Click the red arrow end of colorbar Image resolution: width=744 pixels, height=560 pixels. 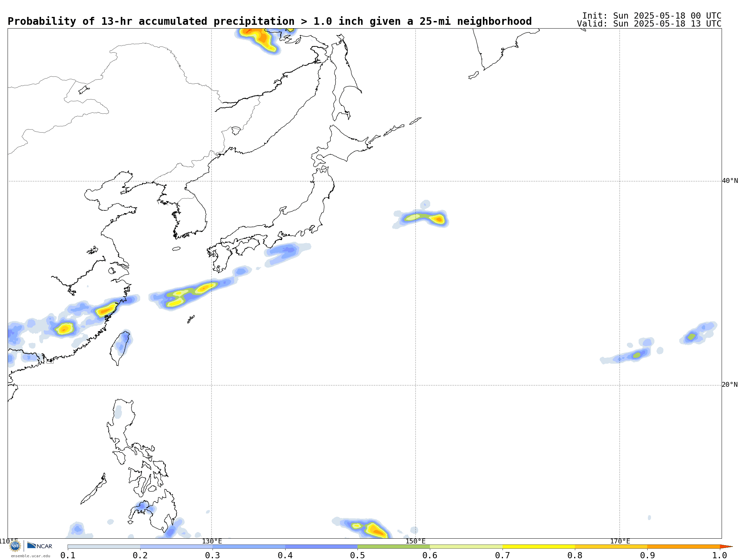pyautogui.click(x=726, y=547)
